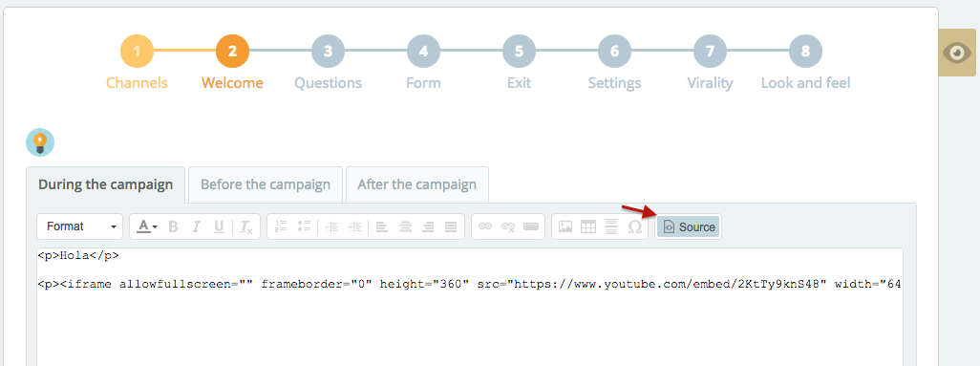Expand the text color dropdown
980x366 pixels.
(x=147, y=227)
